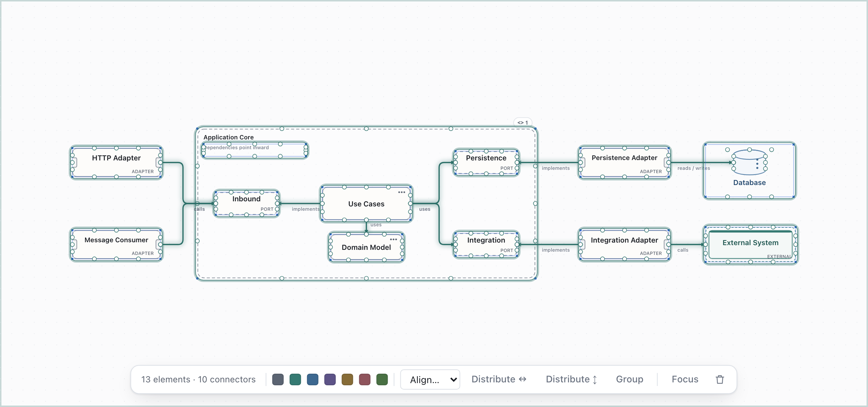Click the 'reads / writes' connector label
868x407 pixels.
pos(693,168)
